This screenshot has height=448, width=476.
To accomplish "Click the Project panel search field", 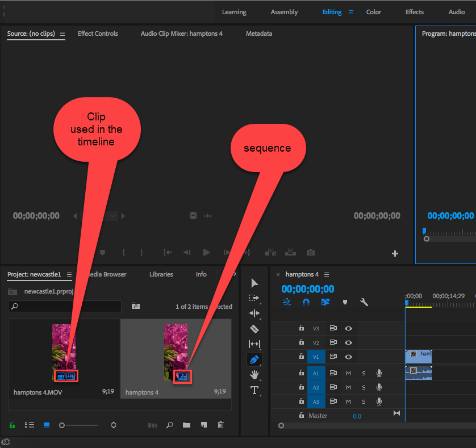I will [x=65, y=306].
